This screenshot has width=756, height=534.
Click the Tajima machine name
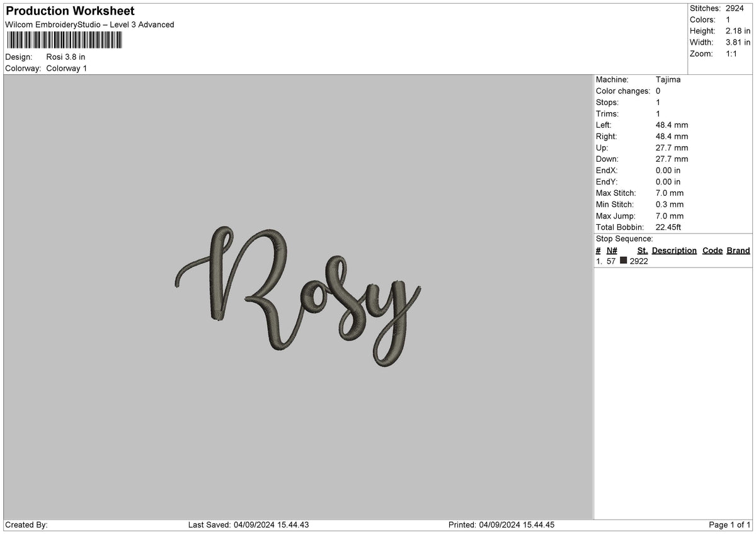pos(667,79)
